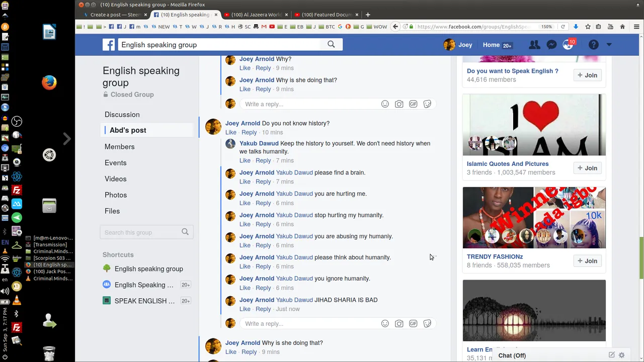The width and height of the screenshot is (644, 362).
Task: Join Do you want to Speak English group
Action: (x=587, y=75)
